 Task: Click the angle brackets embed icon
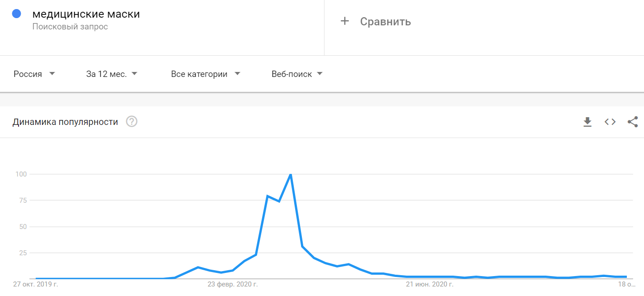610,121
